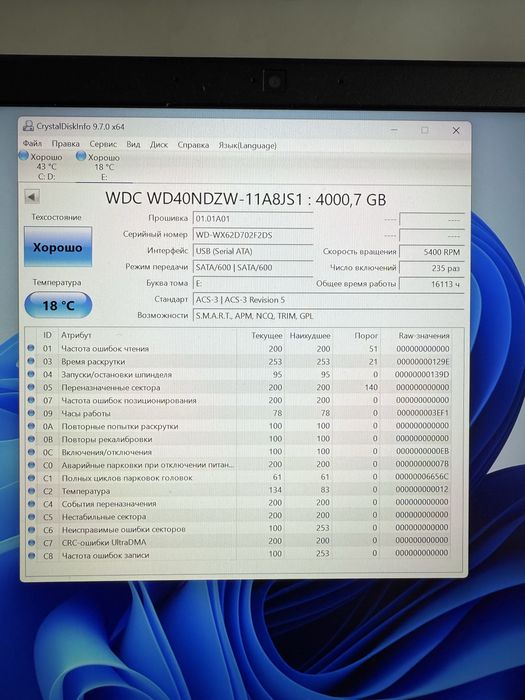Image resolution: width=525 pixels, height=700 pixels.
Task: Close the CrystalDiskInfo window
Action: [x=456, y=130]
